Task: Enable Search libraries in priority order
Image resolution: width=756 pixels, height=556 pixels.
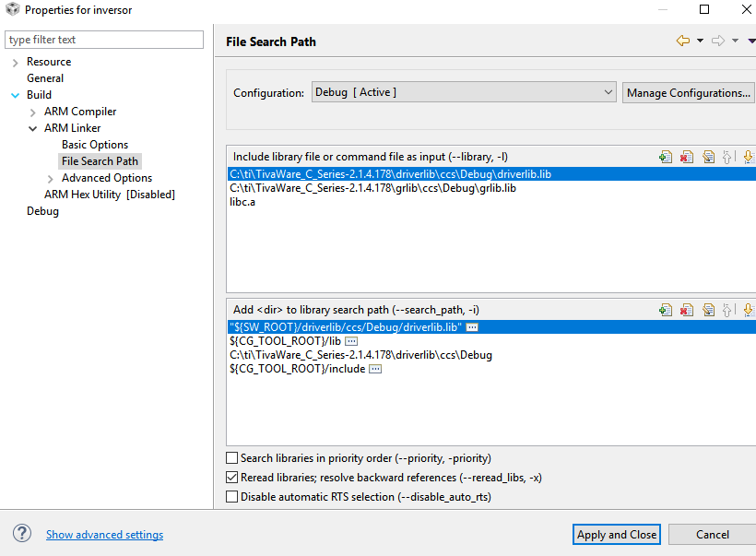Action: (231, 458)
